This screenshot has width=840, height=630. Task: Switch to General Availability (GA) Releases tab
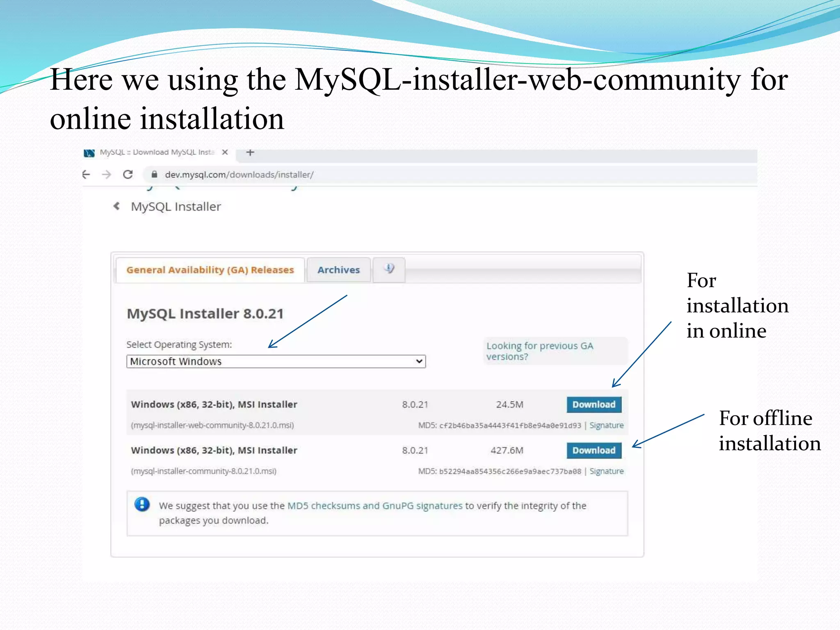click(x=210, y=270)
